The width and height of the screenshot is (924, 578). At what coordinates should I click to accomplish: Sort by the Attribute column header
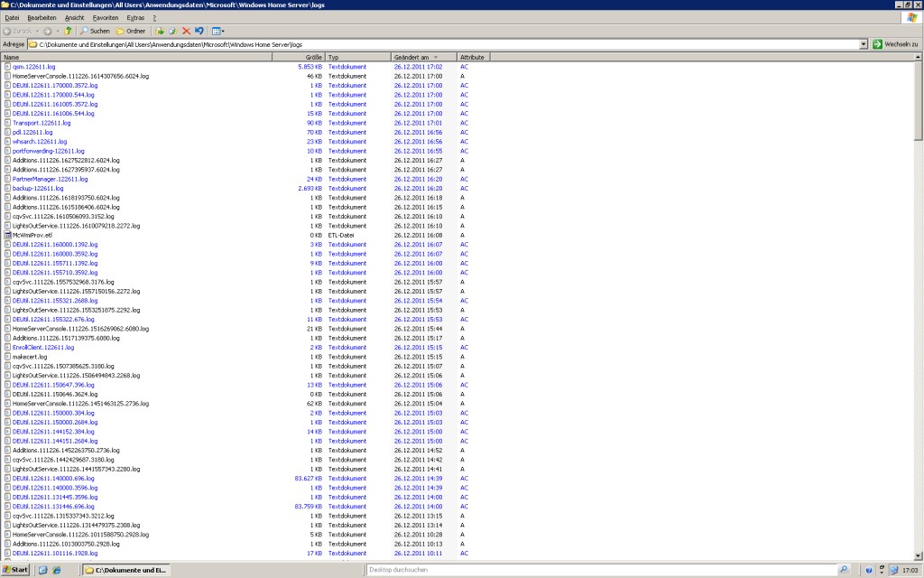pos(473,57)
